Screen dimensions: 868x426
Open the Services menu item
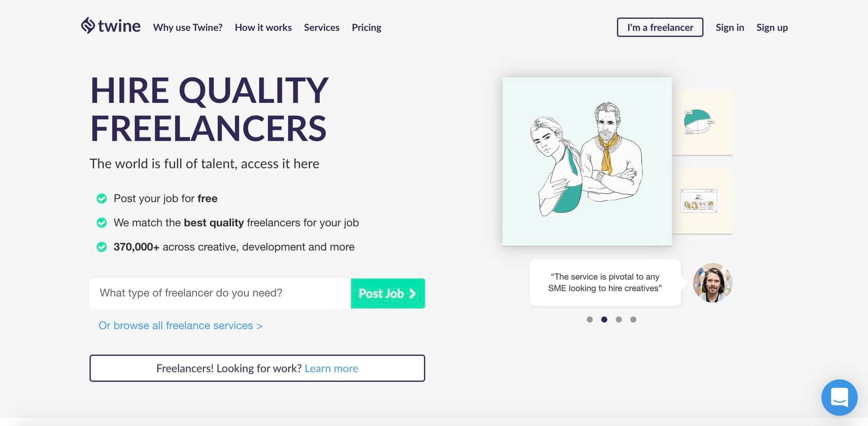pos(321,27)
